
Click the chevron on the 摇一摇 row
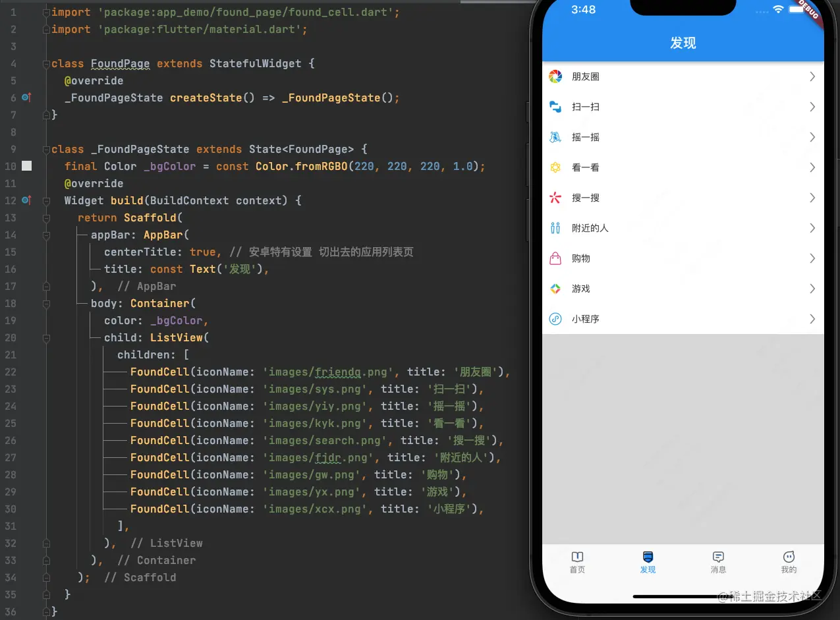(x=812, y=137)
